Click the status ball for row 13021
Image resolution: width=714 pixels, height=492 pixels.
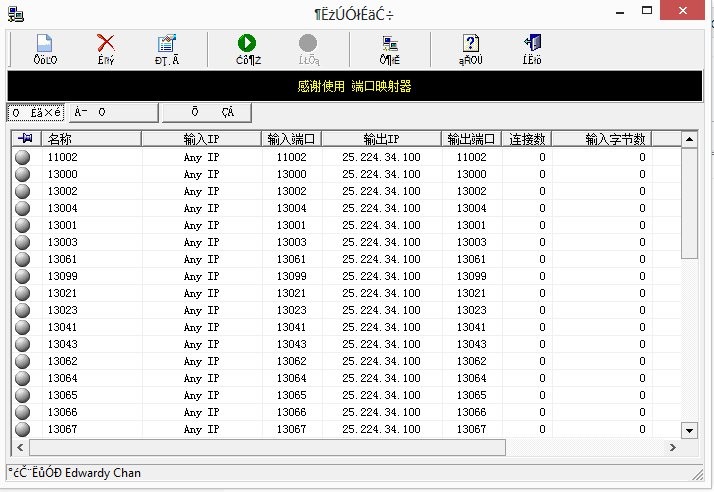tap(22, 293)
